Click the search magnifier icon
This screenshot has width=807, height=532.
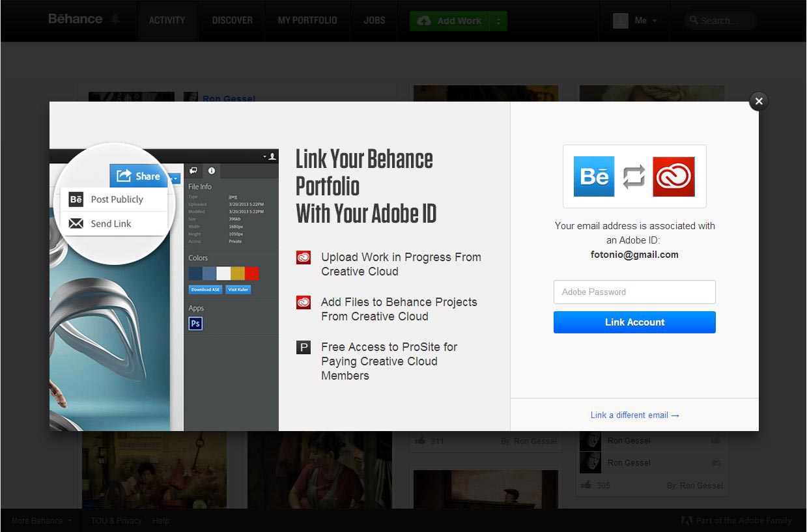694,21
